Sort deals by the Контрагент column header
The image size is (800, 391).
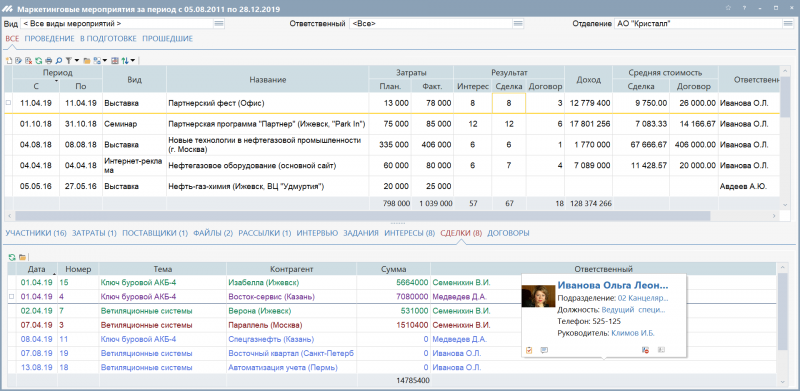292,269
